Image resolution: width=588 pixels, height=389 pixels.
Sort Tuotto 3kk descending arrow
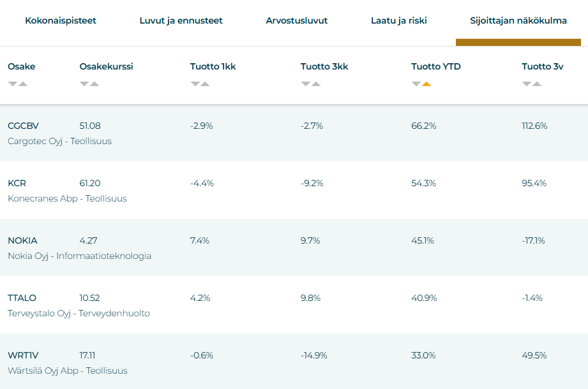point(306,84)
